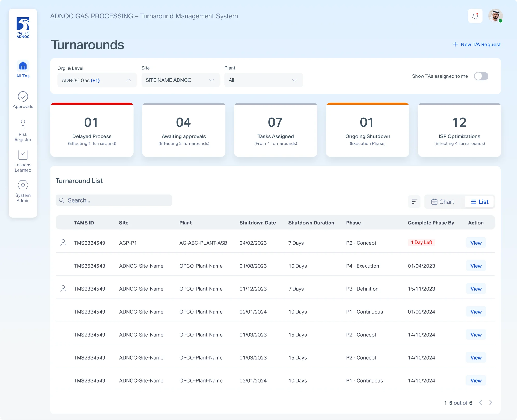Click TMS3534543 ID cell
The image size is (517, 420).
click(89, 266)
